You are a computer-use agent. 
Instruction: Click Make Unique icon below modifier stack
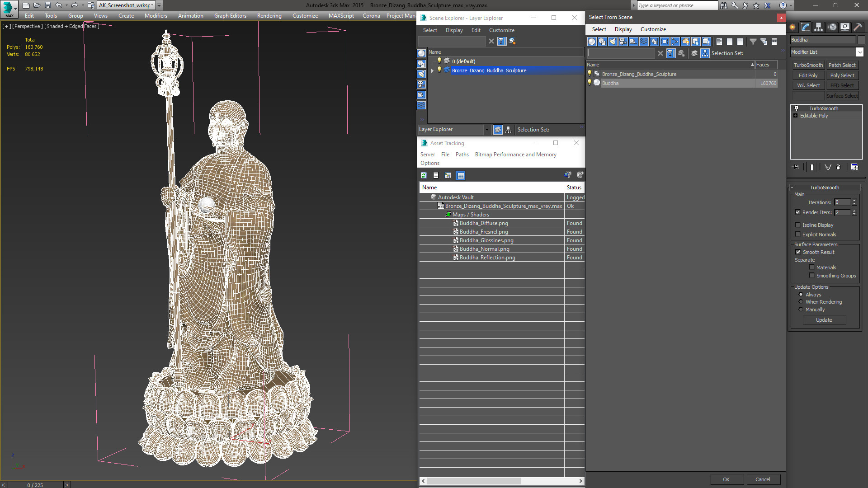(828, 167)
